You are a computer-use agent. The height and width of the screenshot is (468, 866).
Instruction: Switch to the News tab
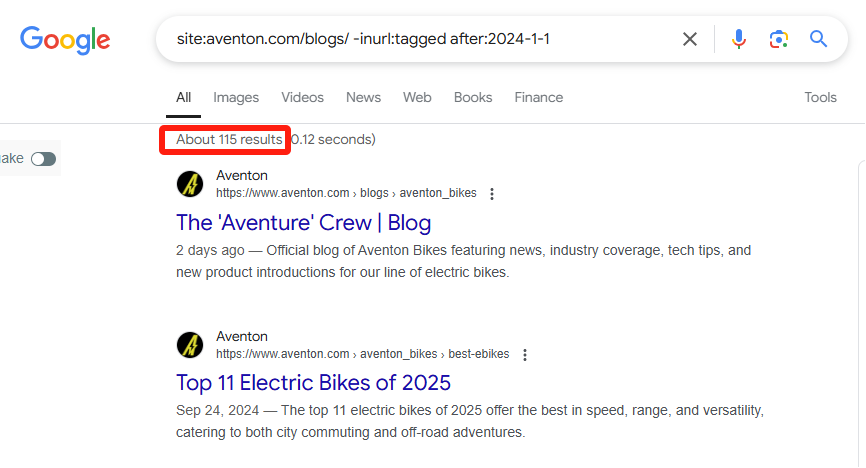tap(363, 97)
